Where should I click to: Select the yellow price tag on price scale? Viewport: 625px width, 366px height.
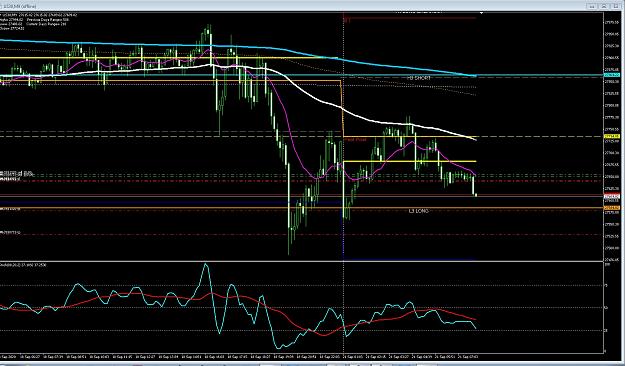[612, 136]
